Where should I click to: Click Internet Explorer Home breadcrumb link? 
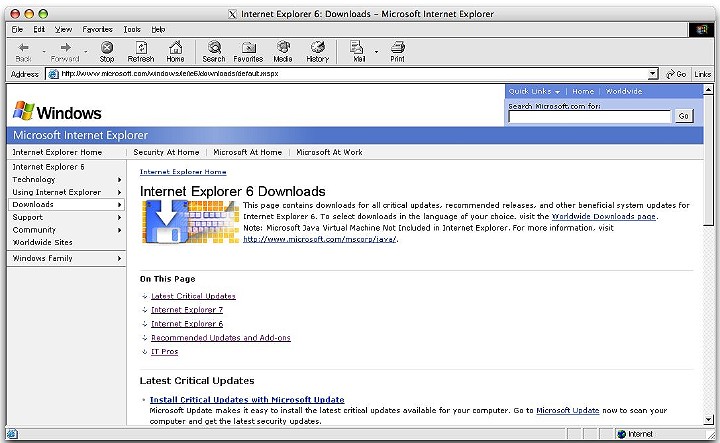pyautogui.click(x=183, y=172)
